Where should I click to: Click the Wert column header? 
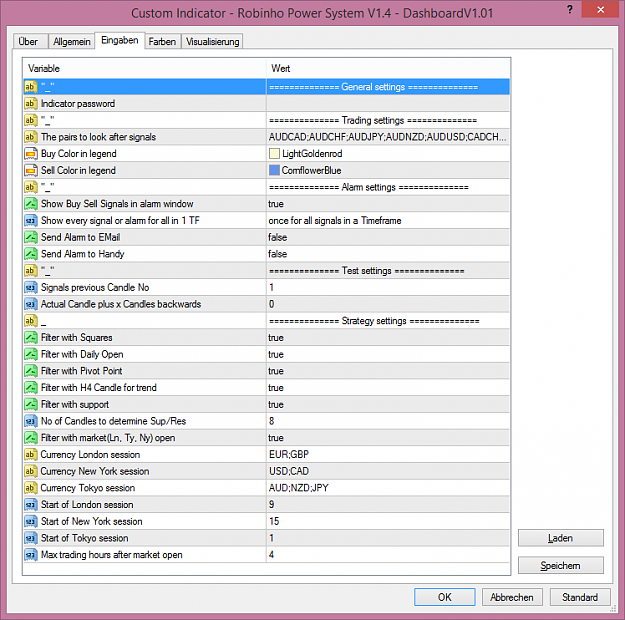(388, 69)
